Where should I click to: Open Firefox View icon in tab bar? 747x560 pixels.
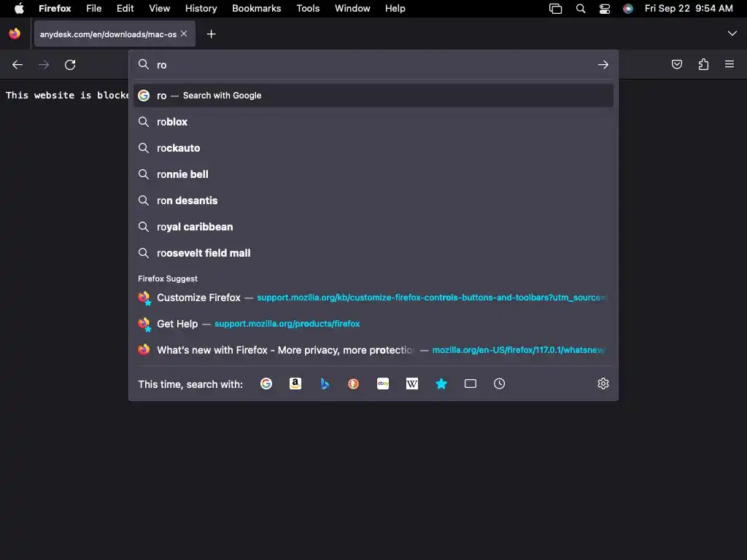point(15,34)
